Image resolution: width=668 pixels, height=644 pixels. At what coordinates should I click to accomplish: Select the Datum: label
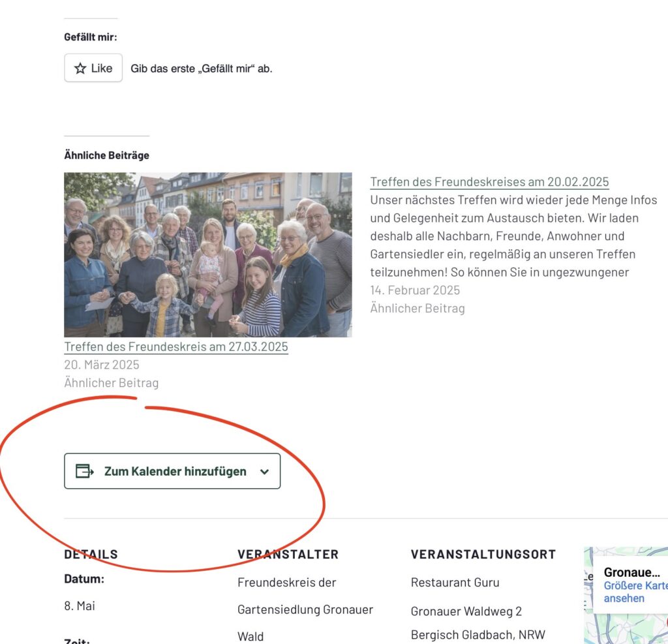tap(84, 579)
